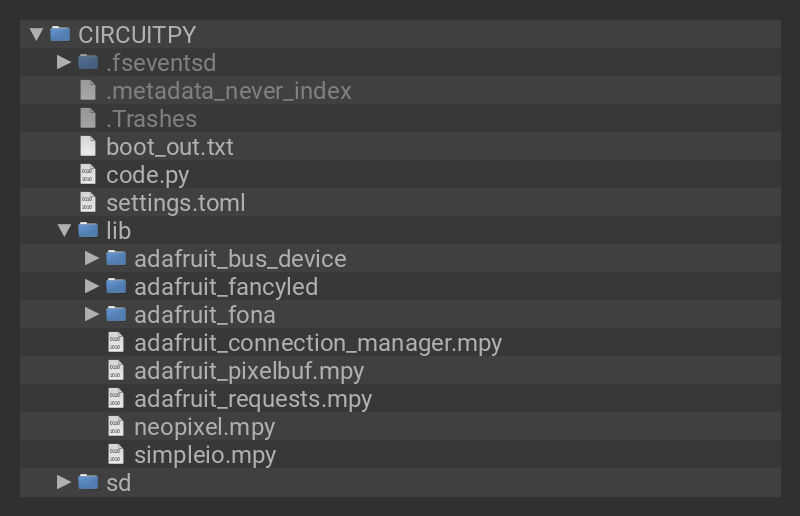The width and height of the screenshot is (800, 516).
Task: Click the boot_out.txt document icon
Action: (x=88, y=147)
